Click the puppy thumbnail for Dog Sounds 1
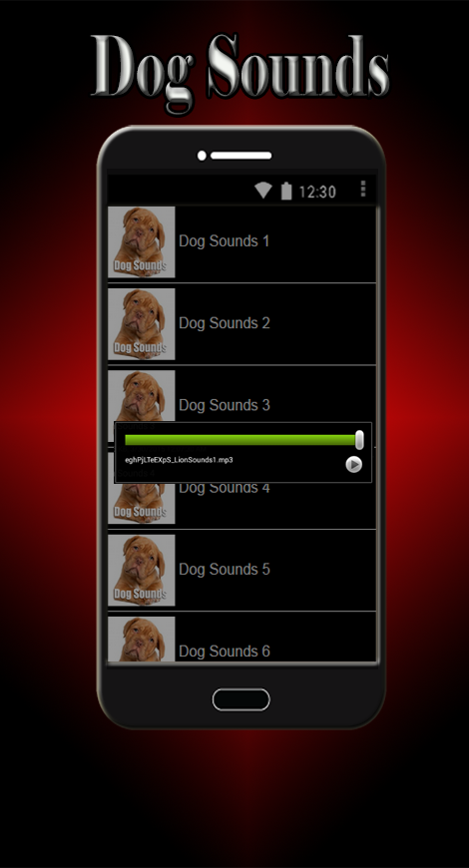 tap(142, 241)
